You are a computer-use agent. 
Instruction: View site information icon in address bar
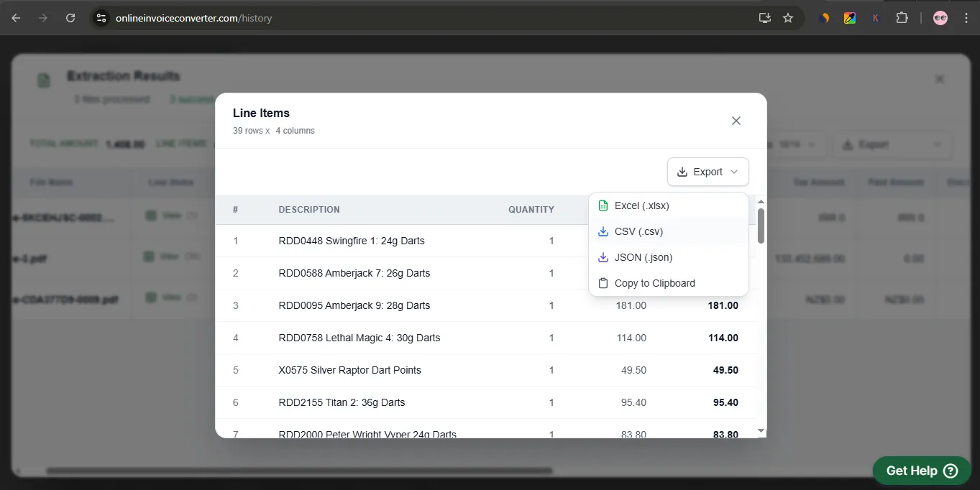[101, 18]
